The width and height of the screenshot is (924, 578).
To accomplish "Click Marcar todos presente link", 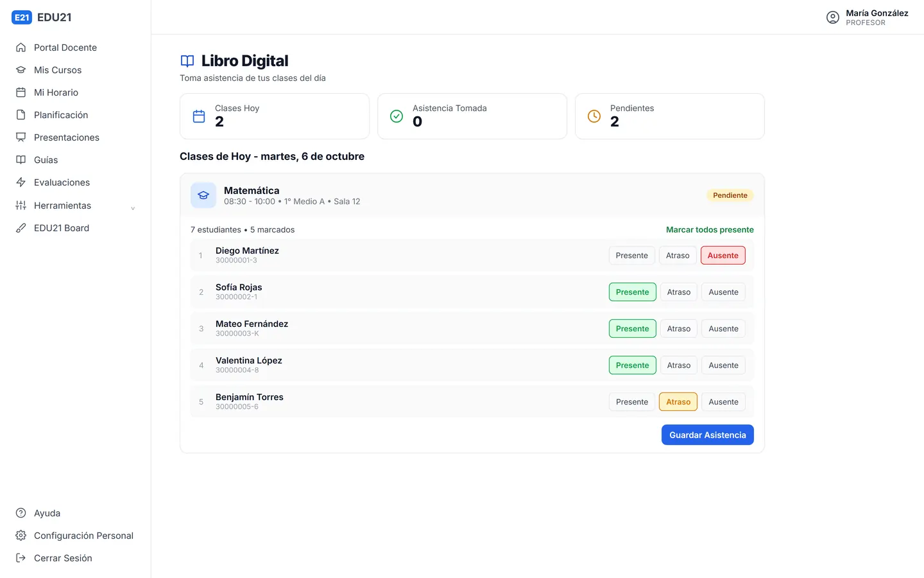I will click(710, 230).
